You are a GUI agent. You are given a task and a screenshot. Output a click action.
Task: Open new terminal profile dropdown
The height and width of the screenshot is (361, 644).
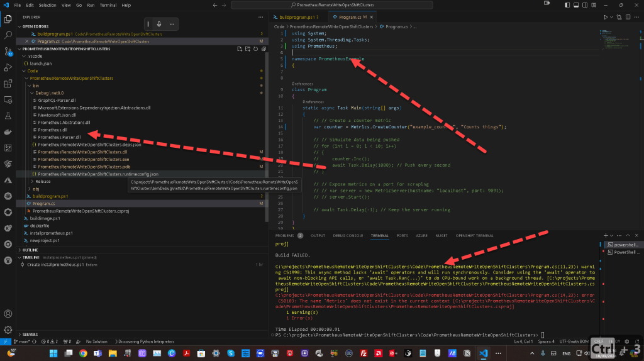611,236
